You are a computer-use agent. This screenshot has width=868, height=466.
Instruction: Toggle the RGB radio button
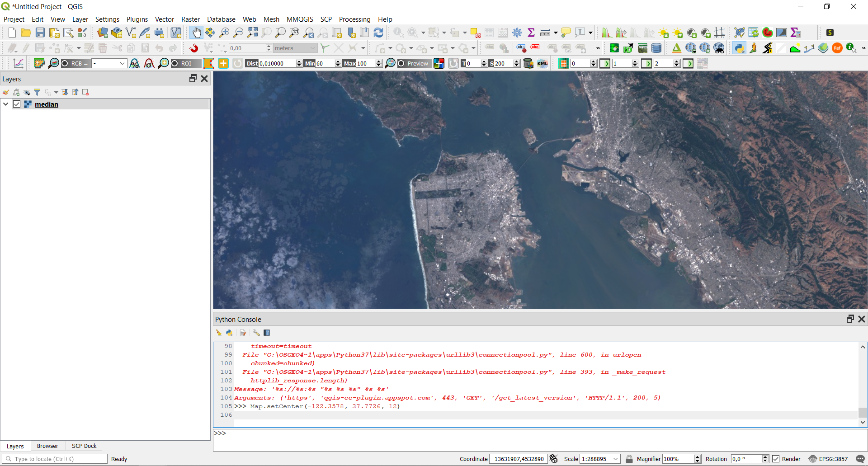click(x=65, y=63)
